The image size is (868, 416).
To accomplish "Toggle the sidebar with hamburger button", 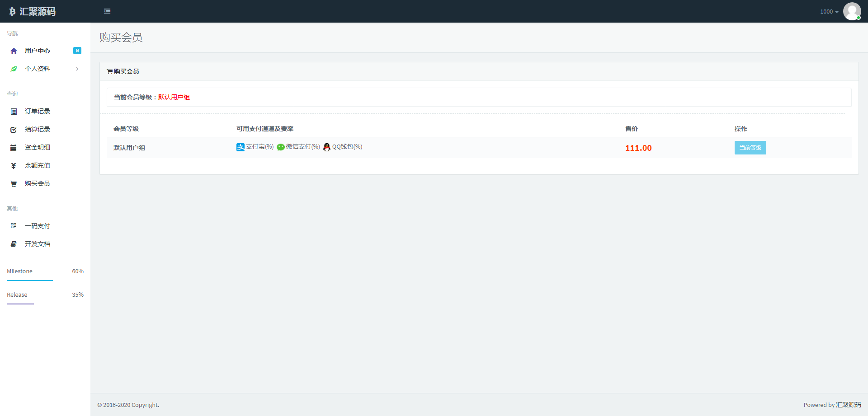I will pyautogui.click(x=107, y=11).
